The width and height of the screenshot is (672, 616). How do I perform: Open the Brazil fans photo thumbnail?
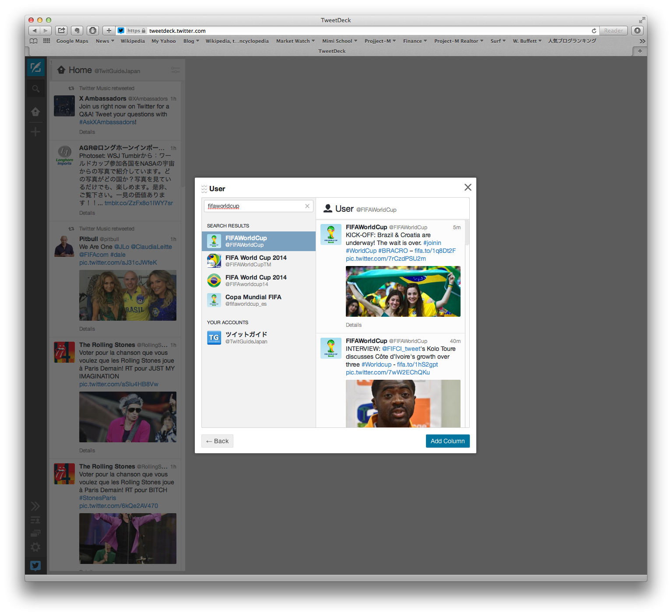pyautogui.click(x=403, y=291)
